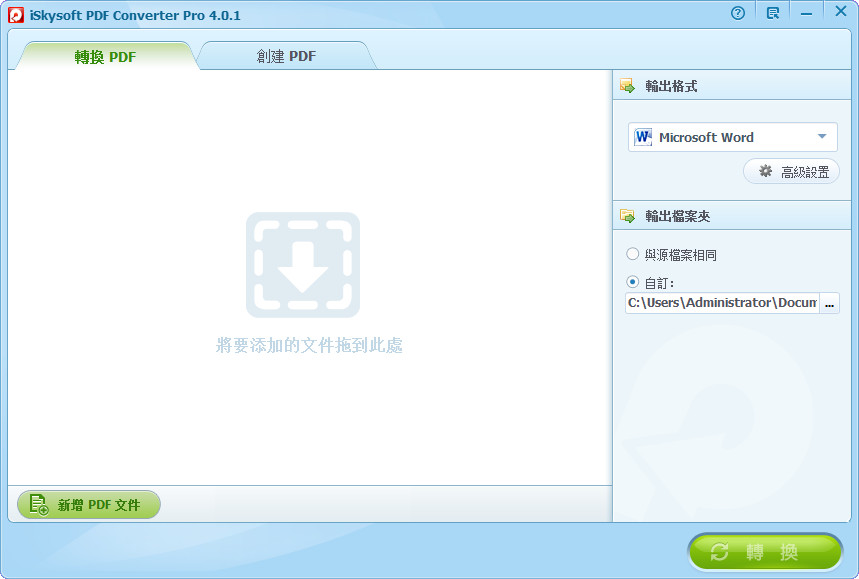Open the help question mark icon
This screenshot has height=579, width=859.
[x=738, y=13]
